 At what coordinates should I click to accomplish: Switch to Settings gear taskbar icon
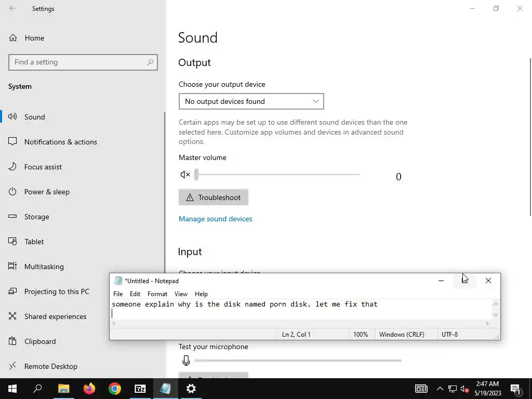(x=191, y=389)
